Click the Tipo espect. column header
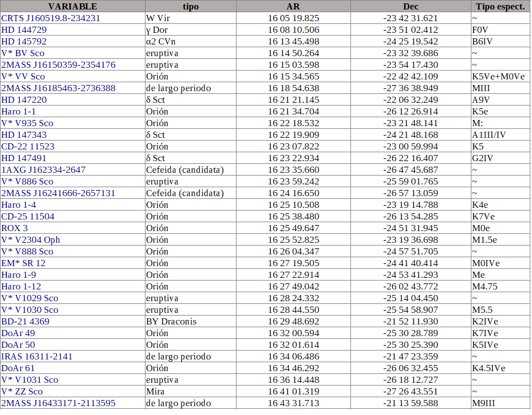Viewport: 532px width, 415px height. tap(500, 7)
